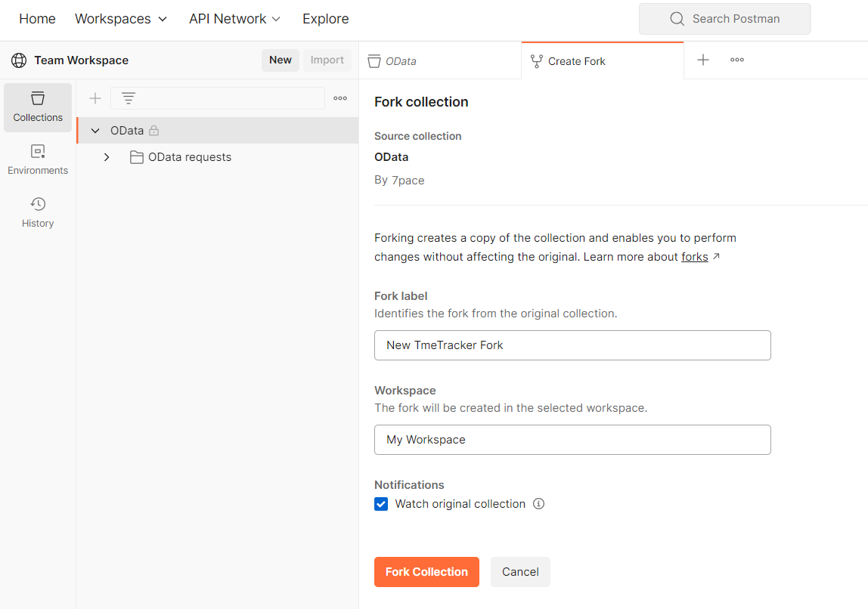Open the History sidebar panel
Image resolution: width=868 pixels, height=609 pixels.
point(38,213)
